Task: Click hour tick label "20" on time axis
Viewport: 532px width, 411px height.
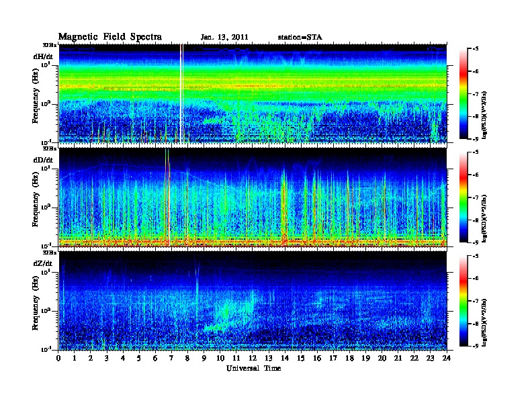Action: point(382,359)
